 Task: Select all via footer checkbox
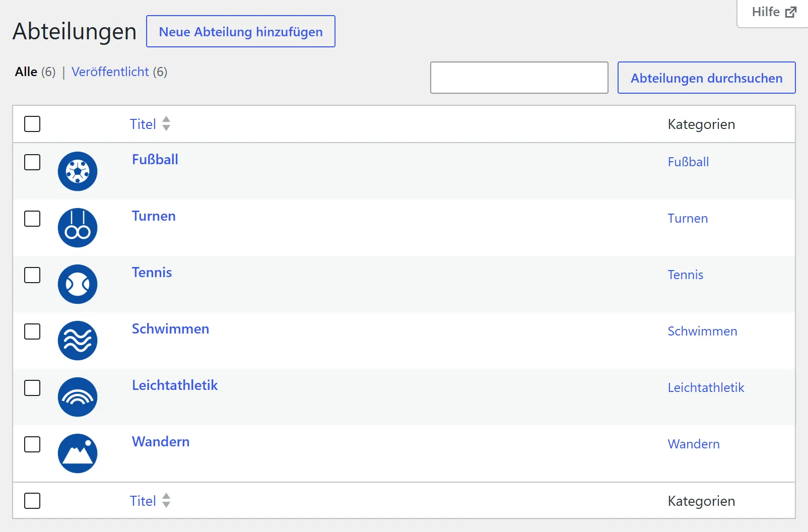pos(32,501)
